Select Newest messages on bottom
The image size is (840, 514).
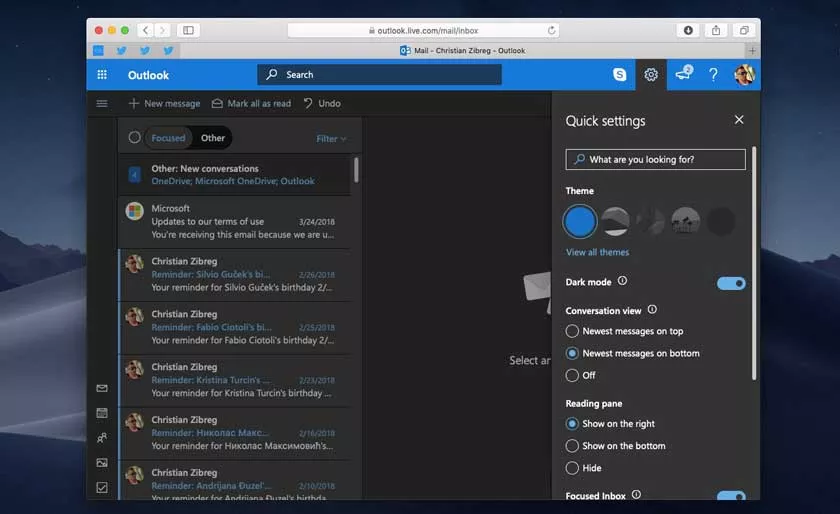(x=633, y=353)
